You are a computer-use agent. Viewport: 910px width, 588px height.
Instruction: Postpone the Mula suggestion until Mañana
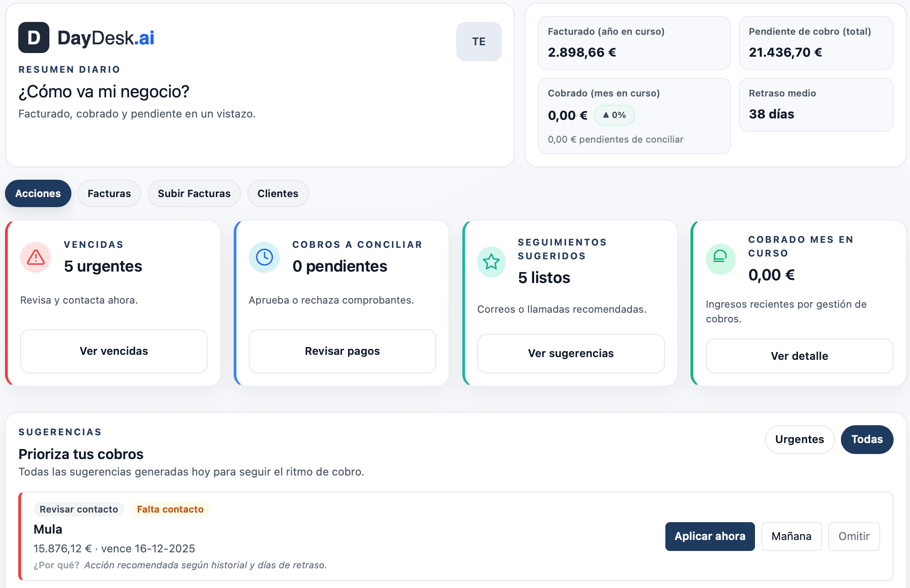click(792, 536)
